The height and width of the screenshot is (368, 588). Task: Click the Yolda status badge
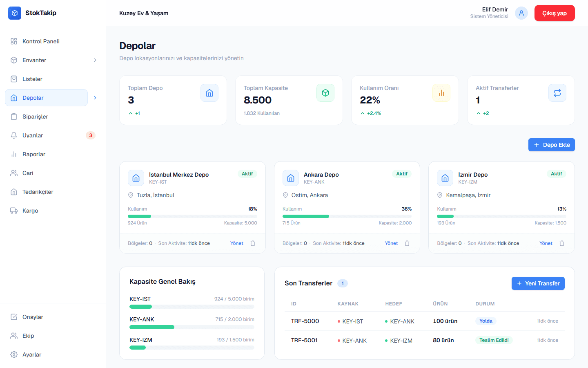point(486,321)
